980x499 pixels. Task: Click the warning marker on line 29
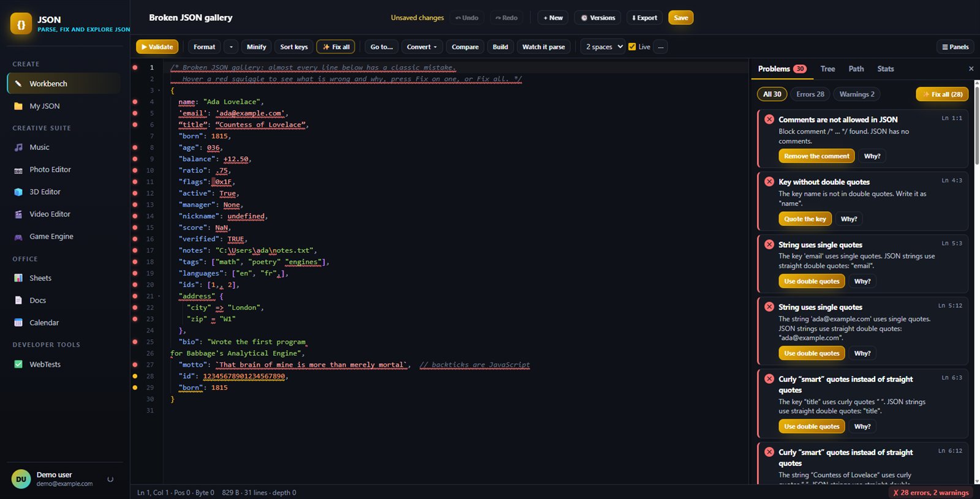135,388
